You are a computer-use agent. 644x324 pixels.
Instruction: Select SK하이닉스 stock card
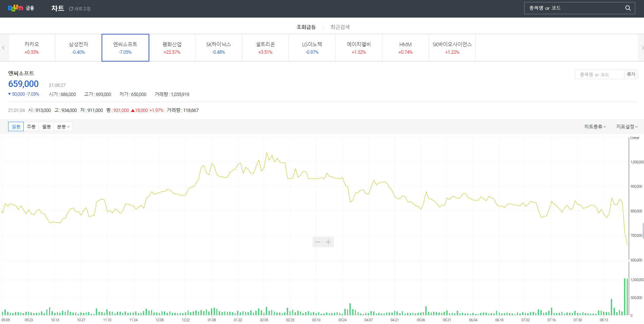point(218,48)
